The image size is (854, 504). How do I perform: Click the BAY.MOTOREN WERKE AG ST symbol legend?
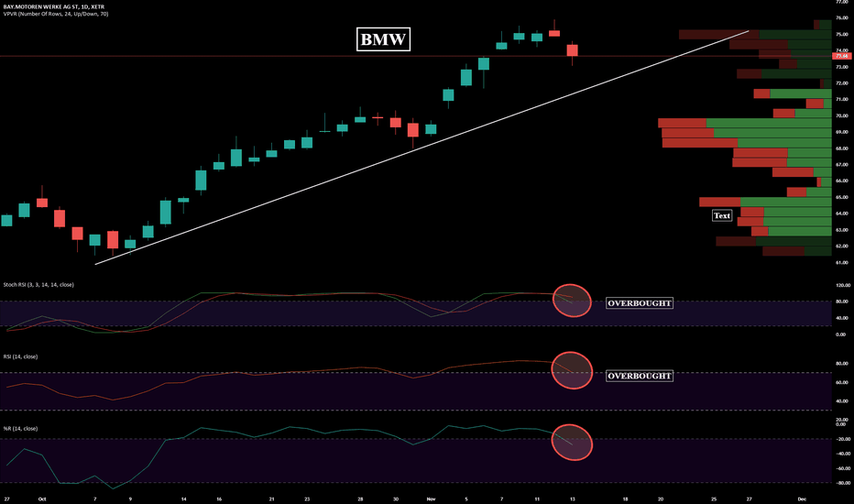(53, 6)
